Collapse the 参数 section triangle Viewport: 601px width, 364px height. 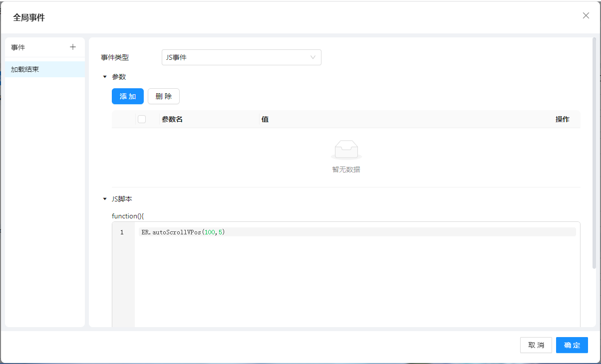pos(105,77)
